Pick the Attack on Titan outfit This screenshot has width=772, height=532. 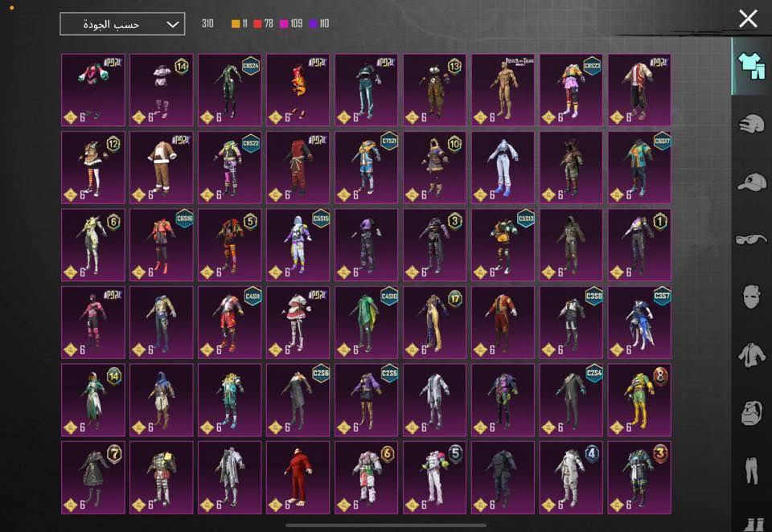coord(503,90)
